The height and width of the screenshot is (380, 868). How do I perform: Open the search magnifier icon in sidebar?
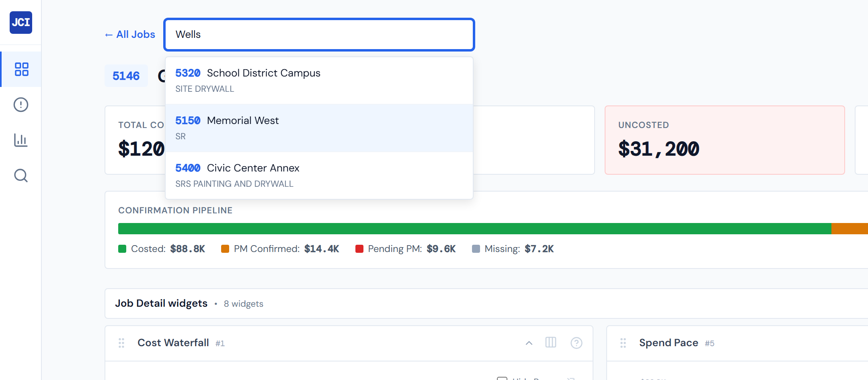click(21, 176)
